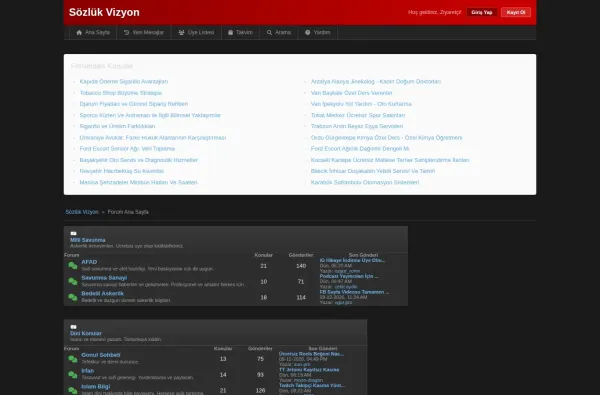Click the green chat icon of Islam Bilgi
Image resolution: width=600 pixels, height=395 pixels.
click(73, 390)
